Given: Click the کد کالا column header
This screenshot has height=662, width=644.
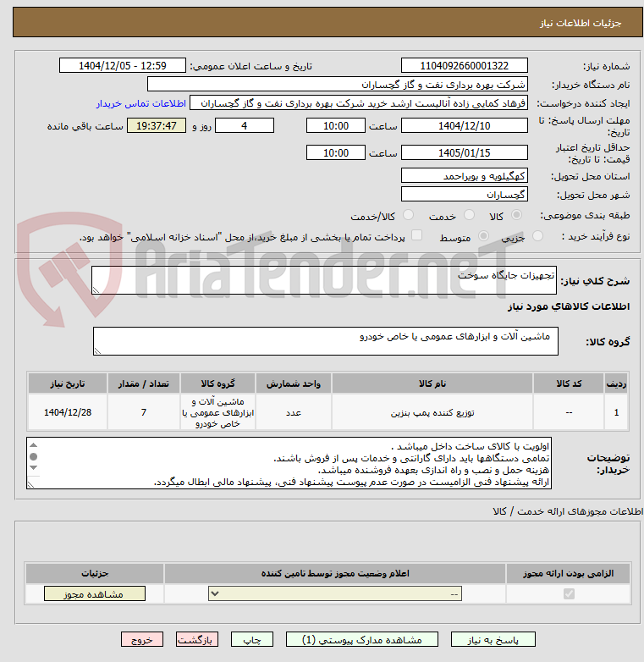Looking at the screenshot, I should click(x=569, y=383).
